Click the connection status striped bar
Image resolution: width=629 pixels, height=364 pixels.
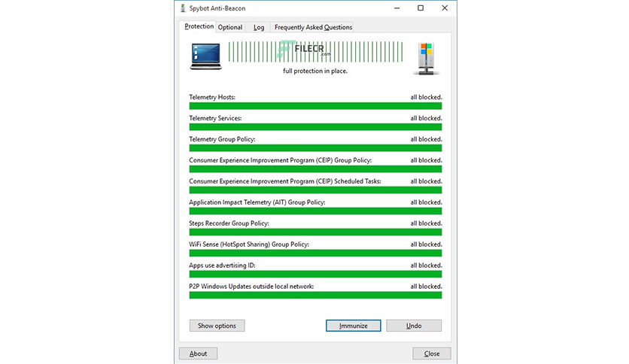(316, 52)
